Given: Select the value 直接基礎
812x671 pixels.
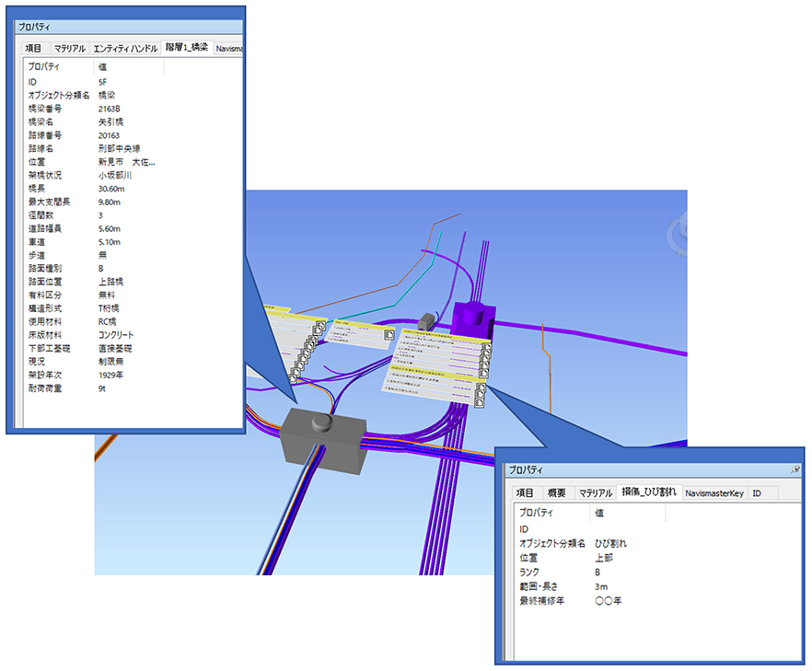Looking at the screenshot, I should point(115,349).
